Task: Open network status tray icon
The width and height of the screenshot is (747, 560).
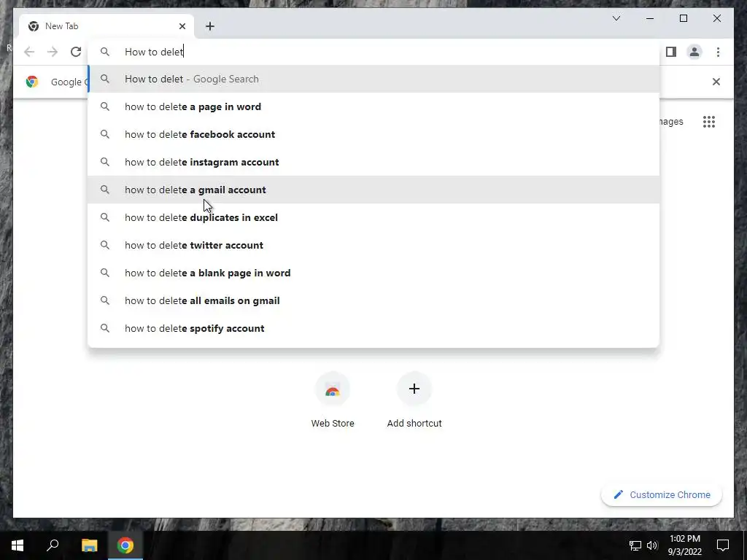Action: tap(635, 545)
